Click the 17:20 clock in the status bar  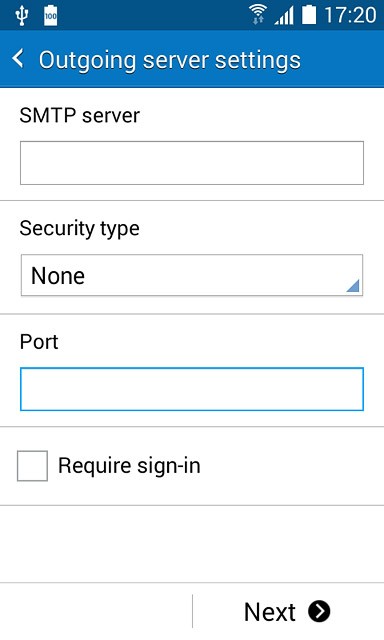(x=350, y=15)
